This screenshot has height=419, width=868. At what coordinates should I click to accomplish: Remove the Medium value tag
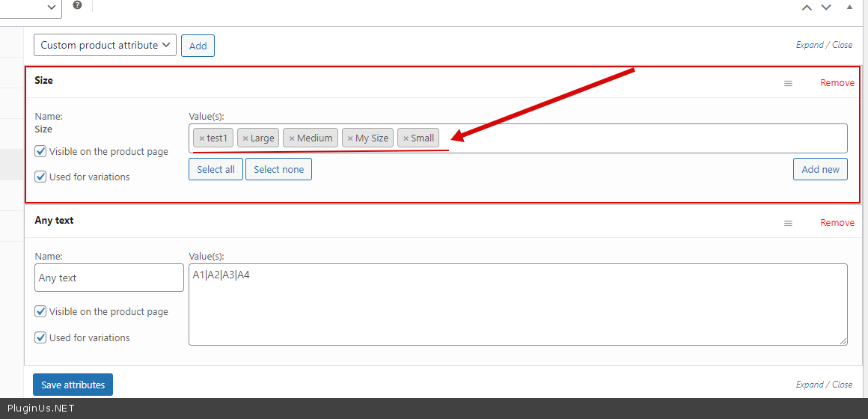(292, 138)
